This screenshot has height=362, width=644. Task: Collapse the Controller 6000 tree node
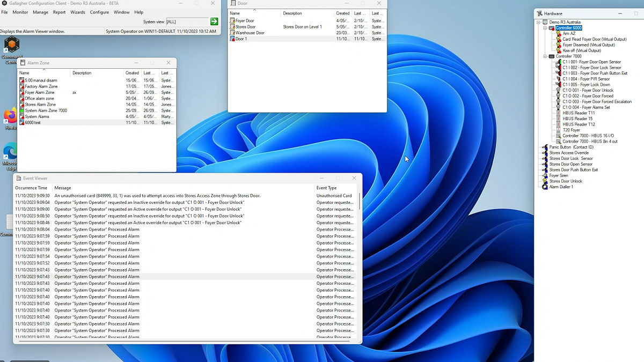pyautogui.click(x=545, y=28)
